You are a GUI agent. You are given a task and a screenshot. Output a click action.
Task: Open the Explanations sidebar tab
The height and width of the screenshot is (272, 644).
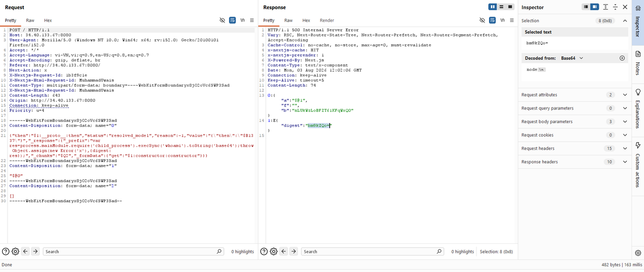pyautogui.click(x=638, y=109)
